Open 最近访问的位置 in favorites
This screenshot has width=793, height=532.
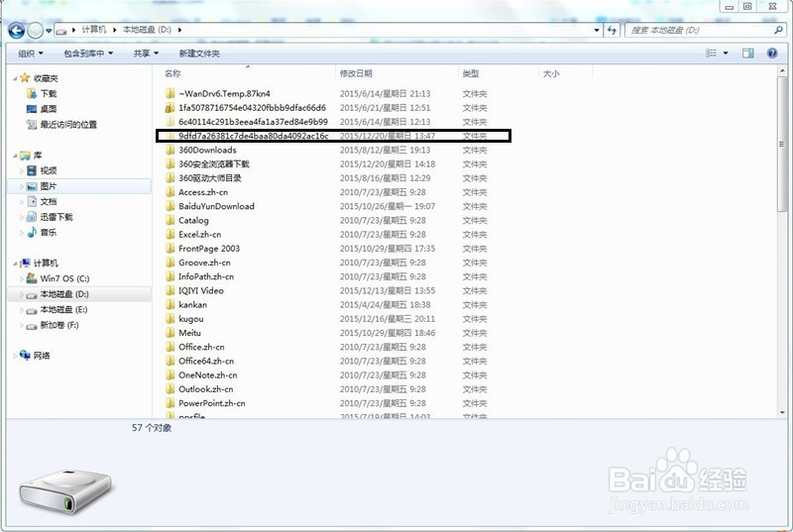pyautogui.click(x=68, y=125)
